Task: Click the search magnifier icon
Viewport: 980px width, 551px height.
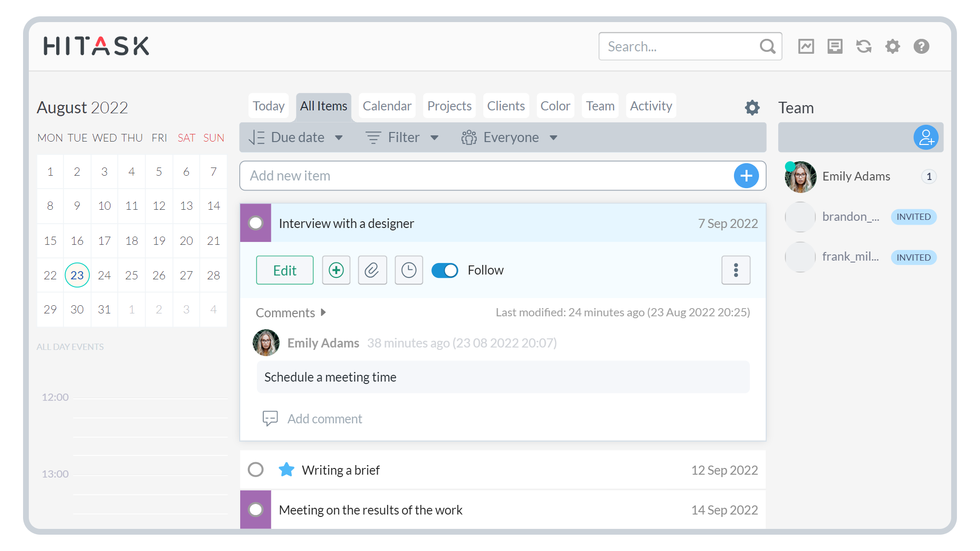Action: click(767, 47)
